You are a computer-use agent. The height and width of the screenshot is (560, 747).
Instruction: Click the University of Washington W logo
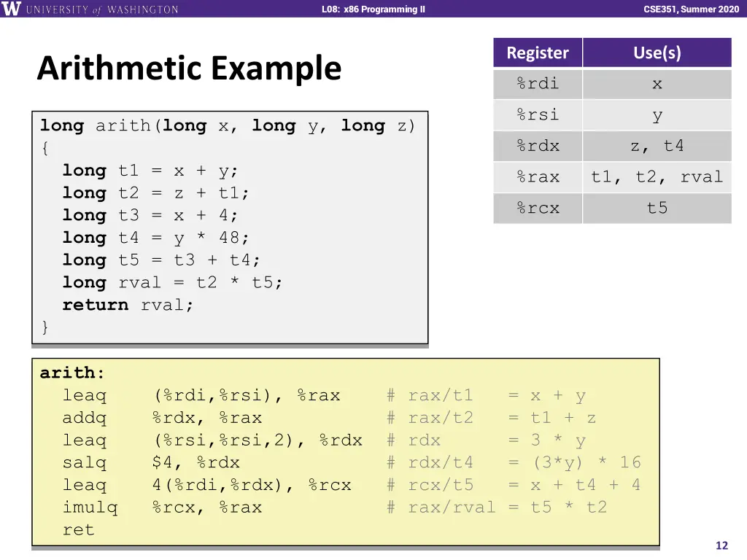click(x=12, y=9)
